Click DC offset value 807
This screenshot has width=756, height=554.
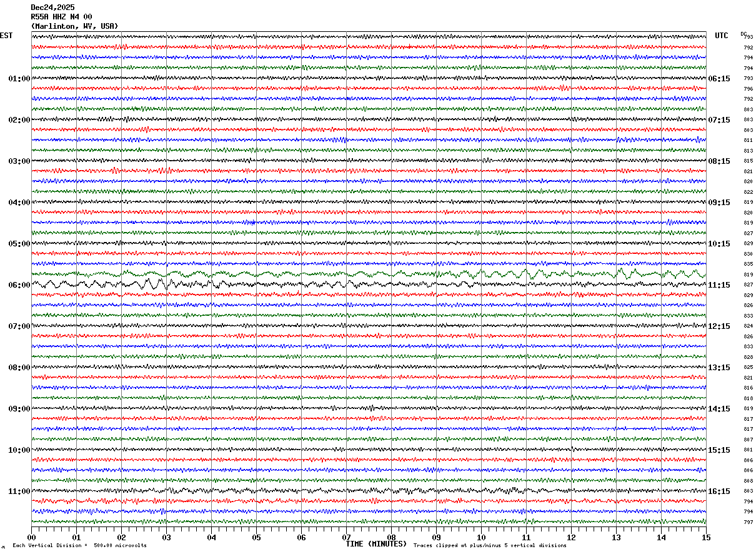(748, 440)
